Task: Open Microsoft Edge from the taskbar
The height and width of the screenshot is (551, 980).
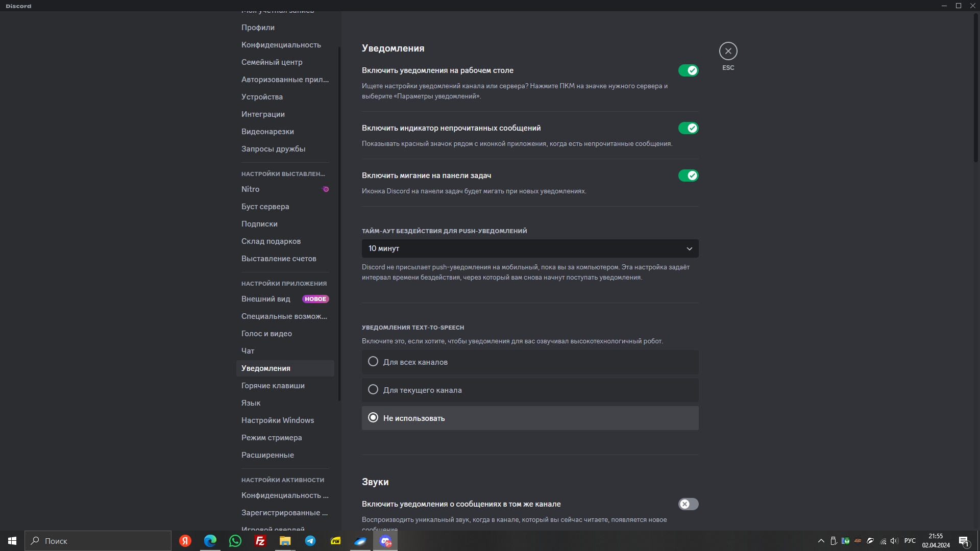Action: pyautogui.click(x=210, y=541)
